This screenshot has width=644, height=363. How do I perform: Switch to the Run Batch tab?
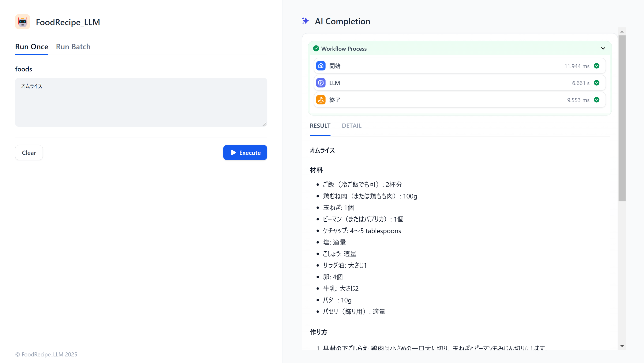[x=73, y=47]
